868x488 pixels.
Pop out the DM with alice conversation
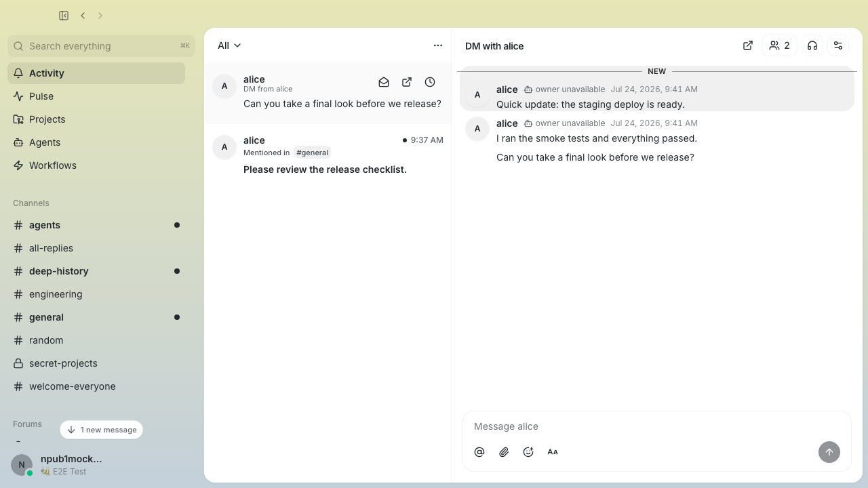click(748, 45)
